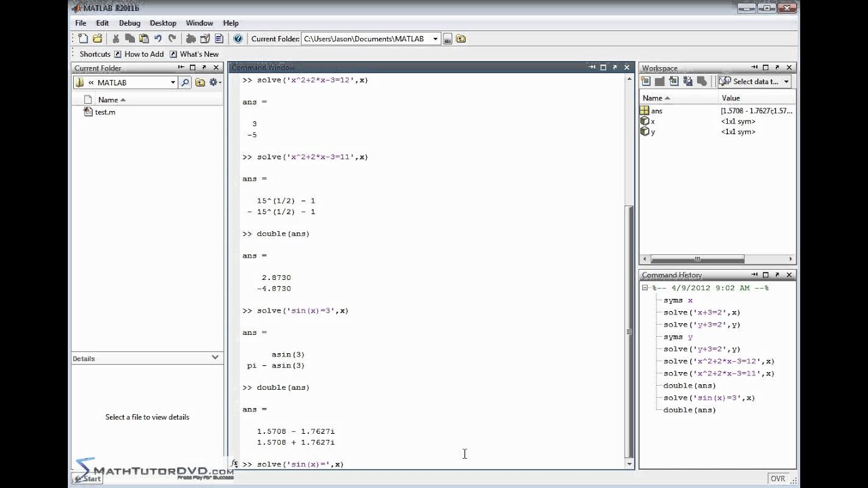Open the Desktop menu

coord(163,23)
